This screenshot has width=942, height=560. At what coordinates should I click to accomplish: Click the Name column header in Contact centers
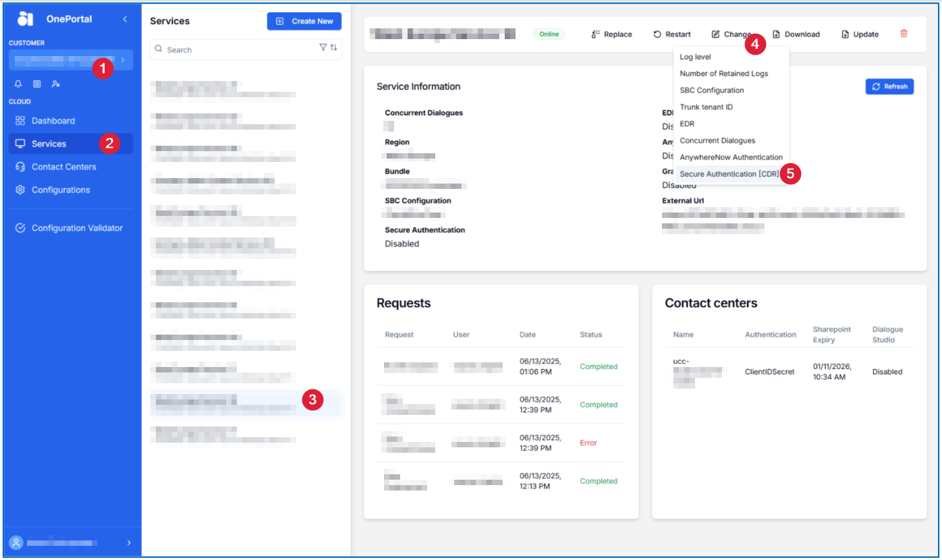point(683,335)
